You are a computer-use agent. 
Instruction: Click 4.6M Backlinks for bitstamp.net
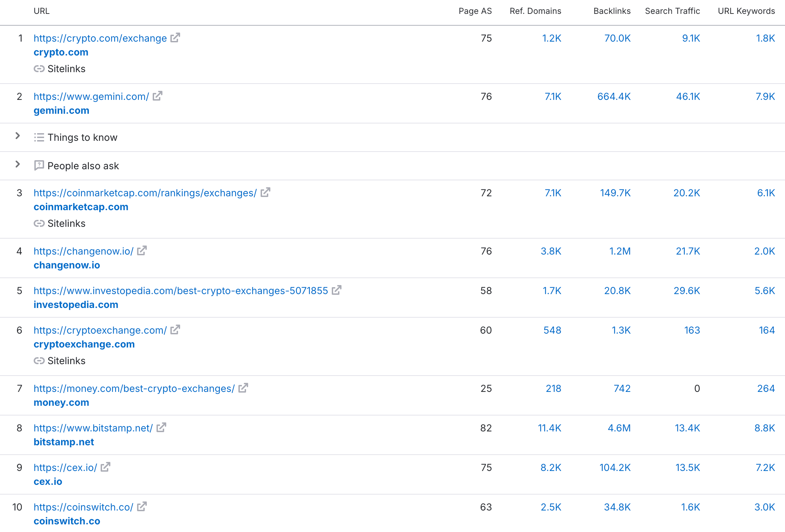[x=619, y=428]
